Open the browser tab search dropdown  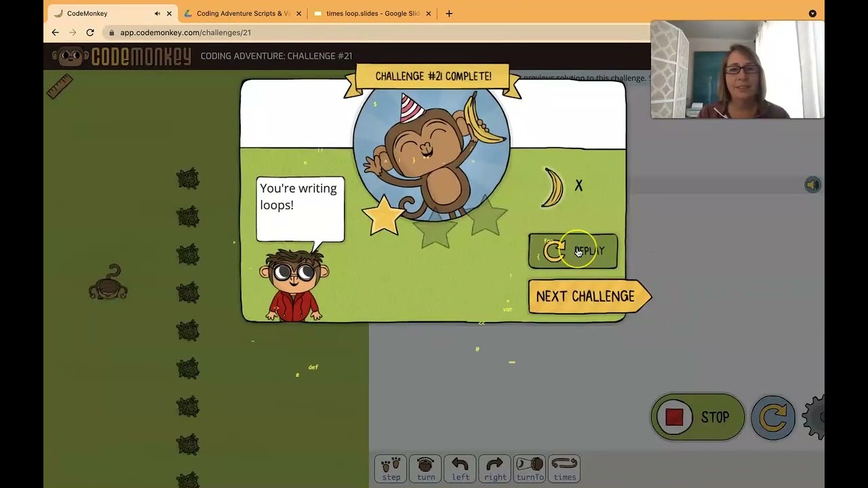coord(812,14)
